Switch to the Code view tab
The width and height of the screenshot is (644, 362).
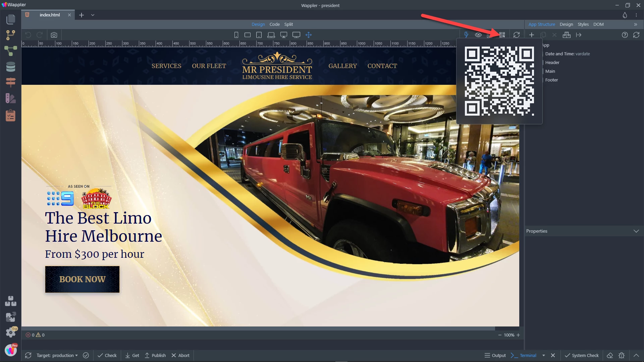pyautogui.click(x=274, y=24)
